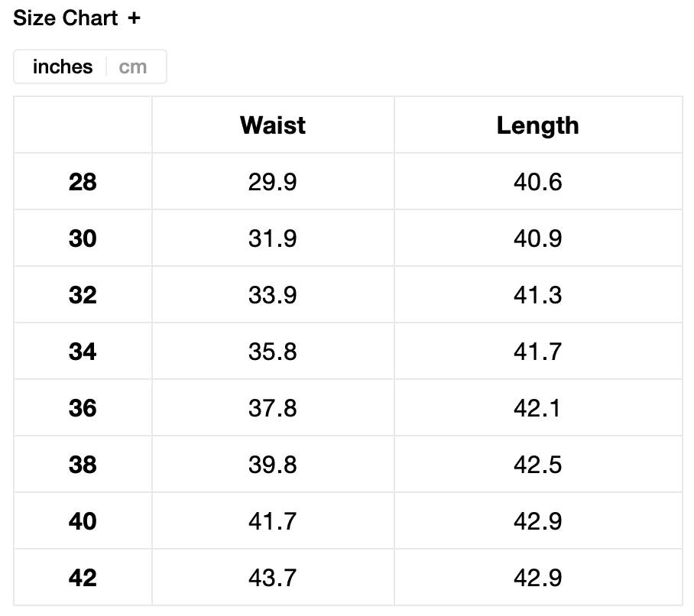Switch units to inches
The width and height of the screenshot is (694, 616).
click(63, 67)
